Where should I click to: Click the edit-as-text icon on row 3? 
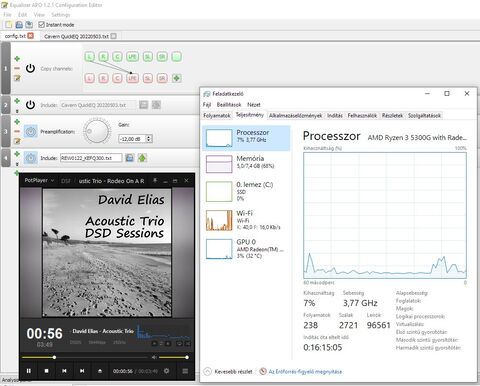click(x=17, y=141)
